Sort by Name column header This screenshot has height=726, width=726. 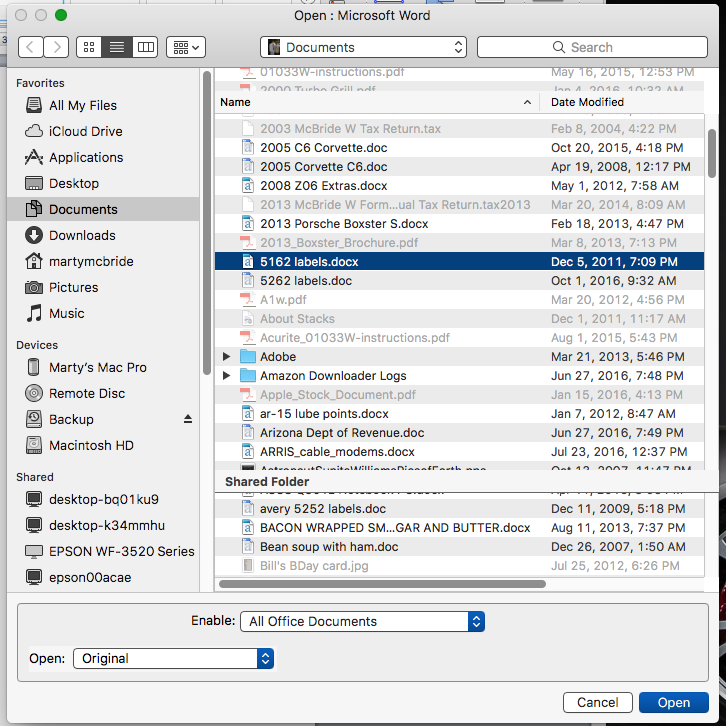click(x=377, y=102)
